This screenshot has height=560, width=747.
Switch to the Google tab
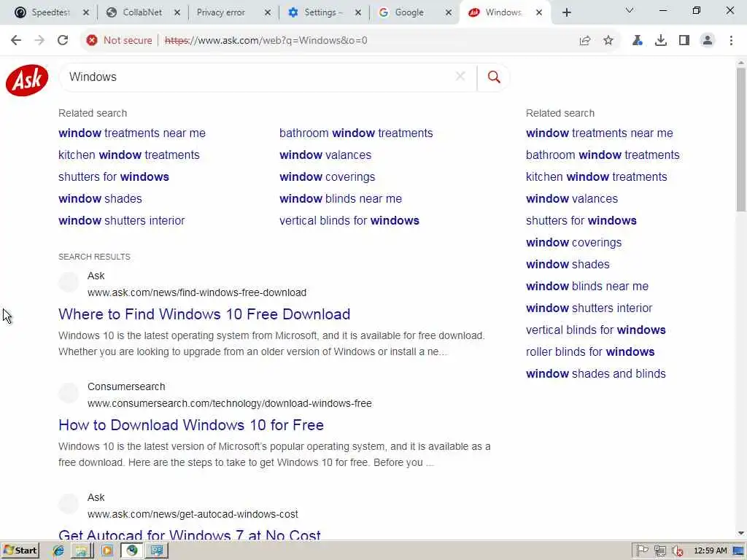coord(407,13)
